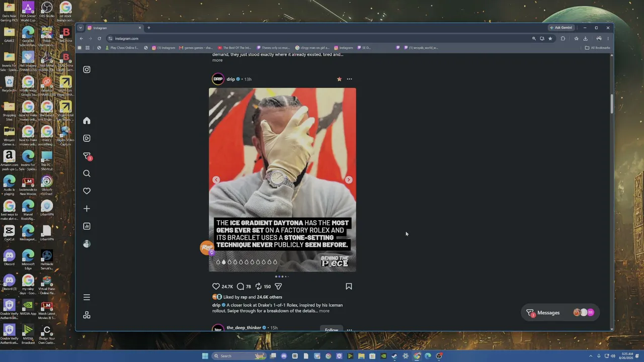Open zoom magnifier icon in address bar
The image size is (644, 362).
pyautogui.click(x=534, y=38)
